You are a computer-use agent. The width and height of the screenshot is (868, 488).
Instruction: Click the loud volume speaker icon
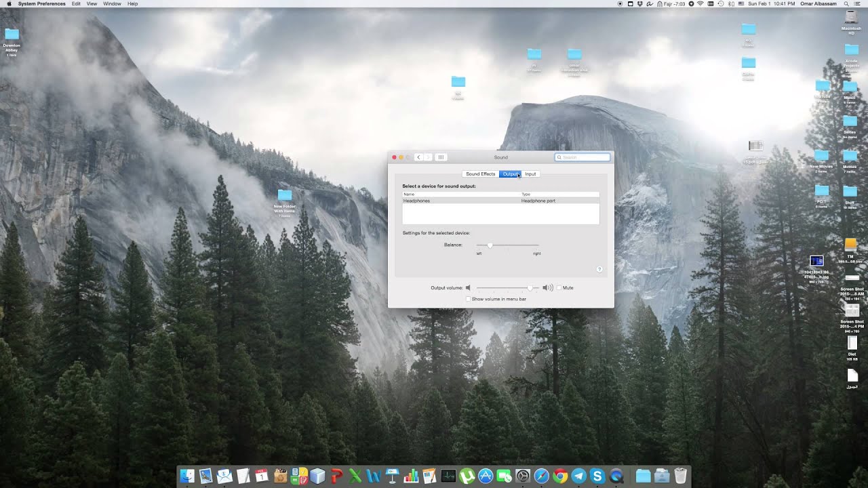click(x=548, y=288)
